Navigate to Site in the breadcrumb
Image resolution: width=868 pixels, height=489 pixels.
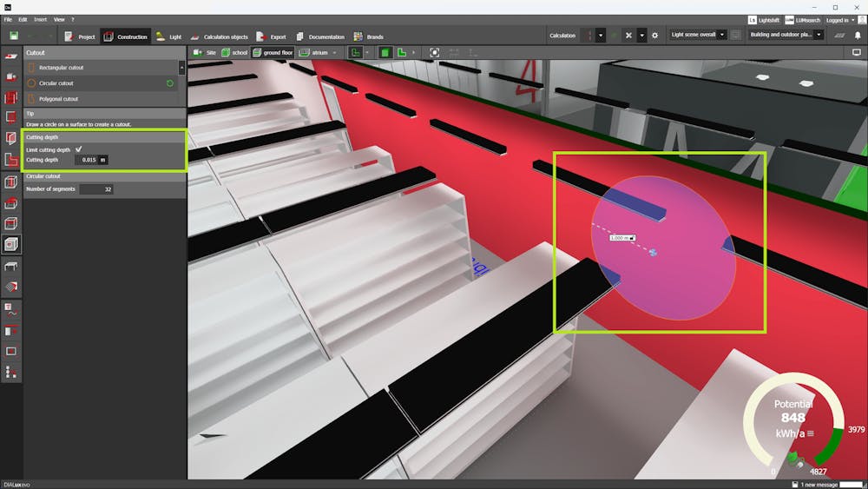pyautogui.click(x=205, y=53)
